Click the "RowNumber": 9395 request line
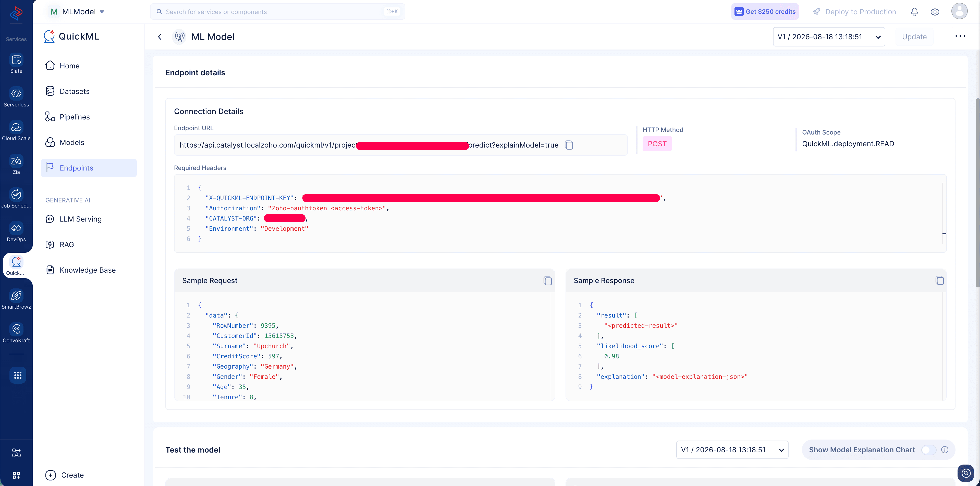 (x=245, y=326)
